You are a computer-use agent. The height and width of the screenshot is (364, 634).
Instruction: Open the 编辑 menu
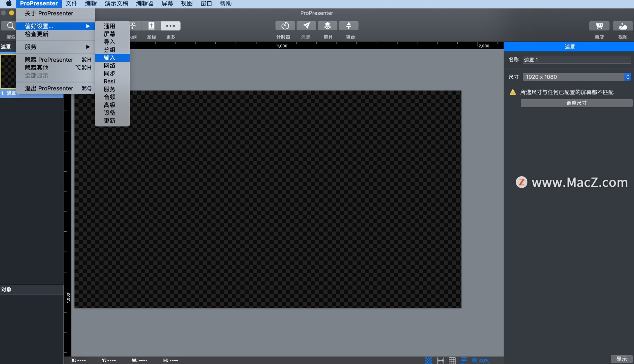[91, 4]
